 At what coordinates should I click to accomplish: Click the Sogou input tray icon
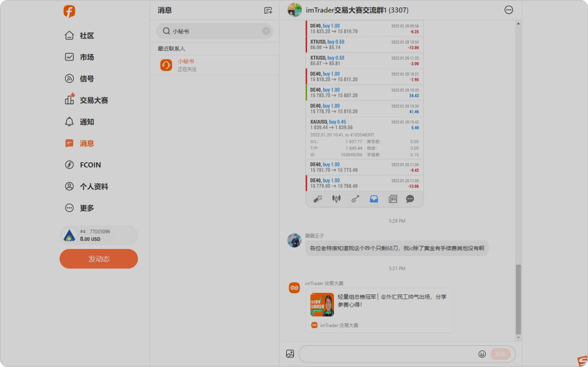click(x=582, y=361)
